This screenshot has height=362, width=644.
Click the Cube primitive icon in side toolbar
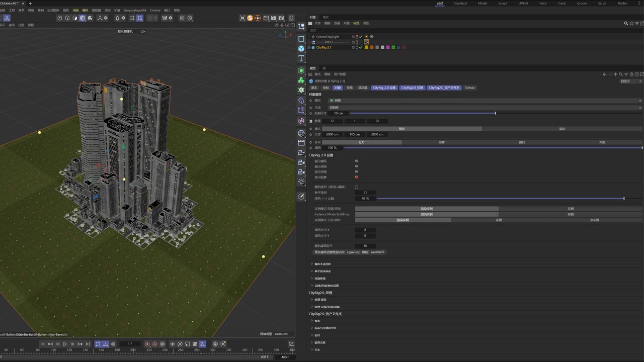301,49
